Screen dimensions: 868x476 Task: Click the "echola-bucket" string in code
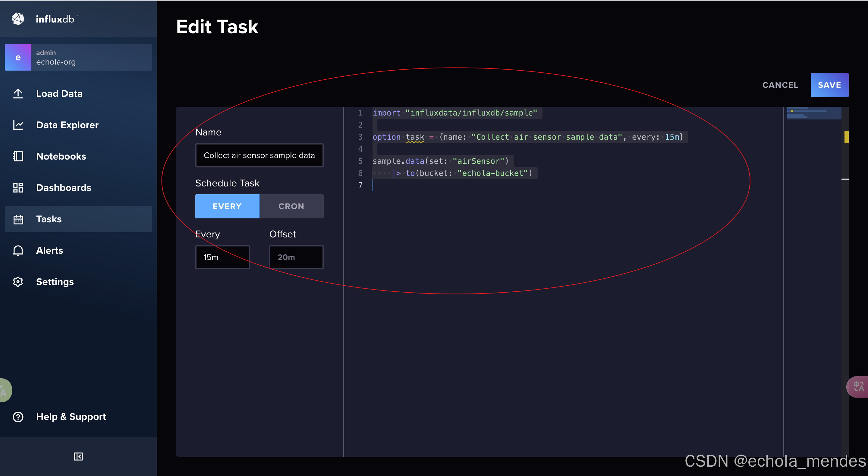click(x=492, y=173)
